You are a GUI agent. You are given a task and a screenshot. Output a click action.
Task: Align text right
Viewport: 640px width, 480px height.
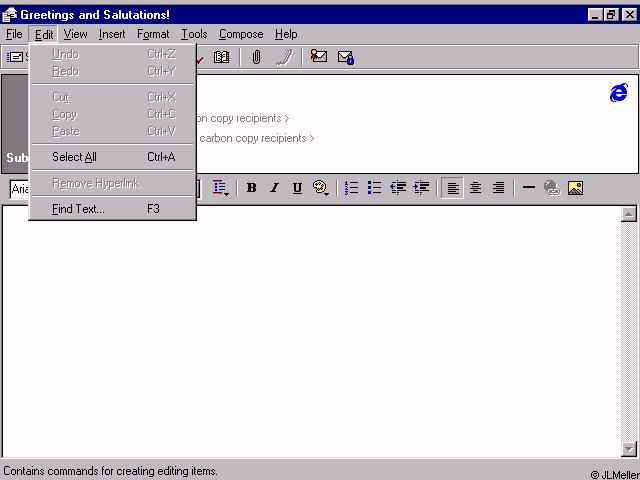[498, 188]
